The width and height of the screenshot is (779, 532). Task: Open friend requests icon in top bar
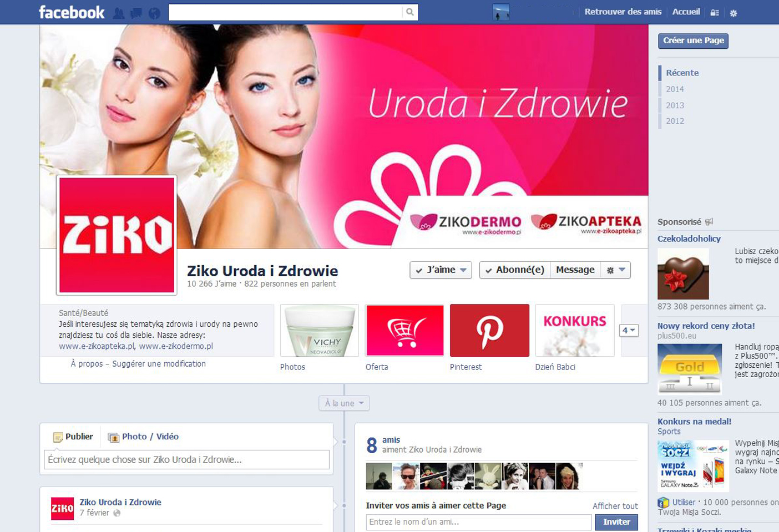pos(118,13)
